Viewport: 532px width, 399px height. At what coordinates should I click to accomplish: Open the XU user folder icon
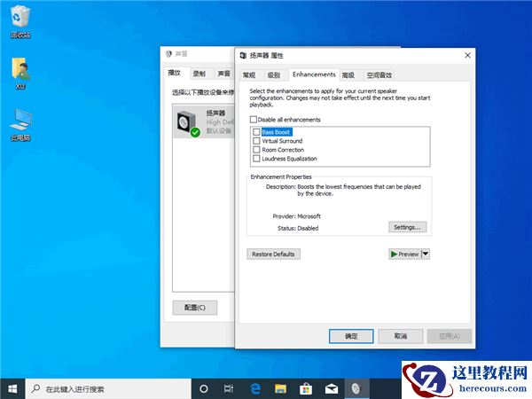[x=20, y=74]
